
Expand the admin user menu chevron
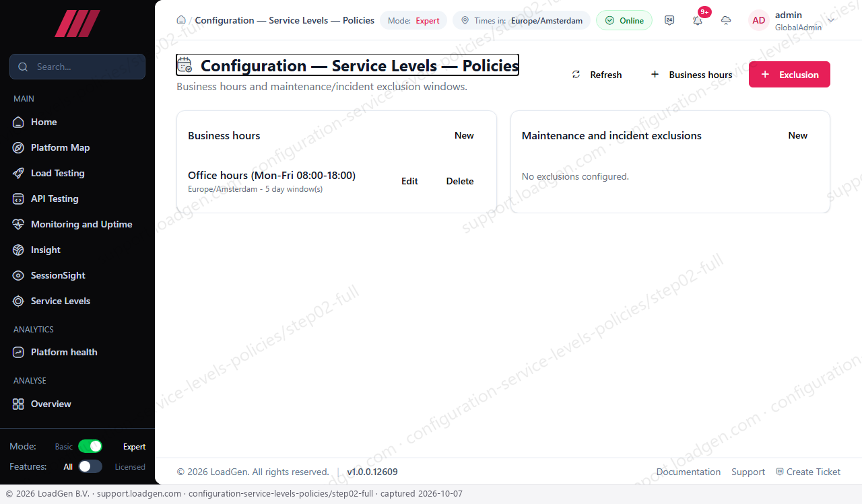click(x=831, y=20)
